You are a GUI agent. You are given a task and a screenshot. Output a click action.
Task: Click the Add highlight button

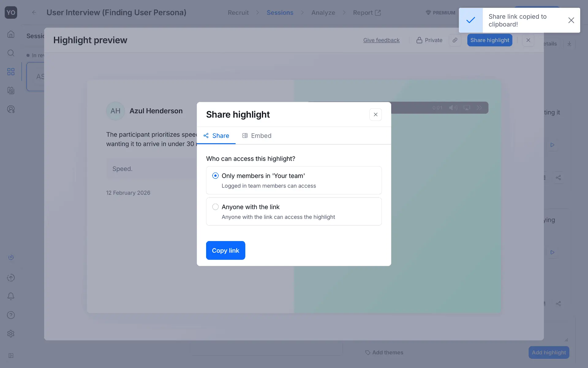(548, 352)
